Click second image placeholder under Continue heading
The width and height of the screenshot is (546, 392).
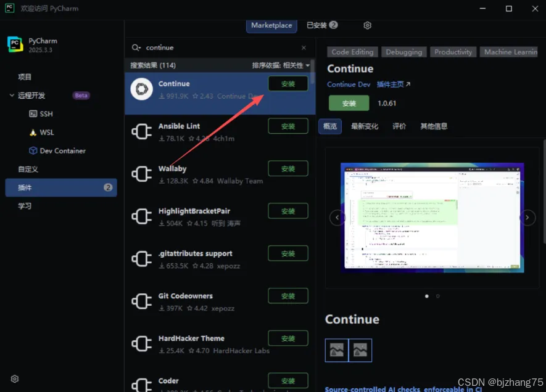pyautogui.click(x=360, y=350)
